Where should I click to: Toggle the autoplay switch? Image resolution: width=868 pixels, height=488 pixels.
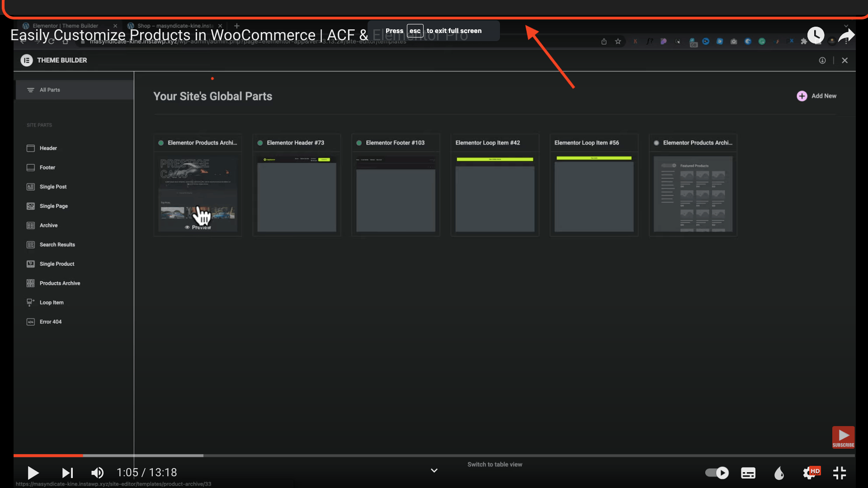click(x=717, y=473)
